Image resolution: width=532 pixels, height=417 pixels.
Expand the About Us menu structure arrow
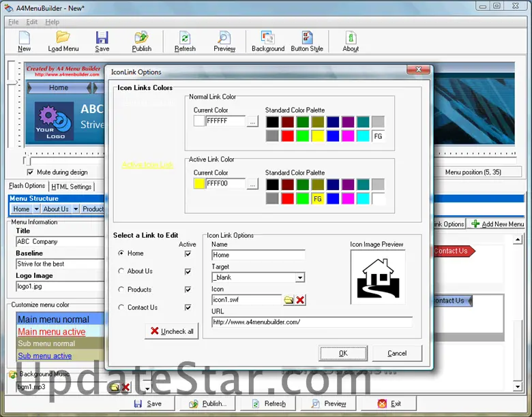coord(76,208)
